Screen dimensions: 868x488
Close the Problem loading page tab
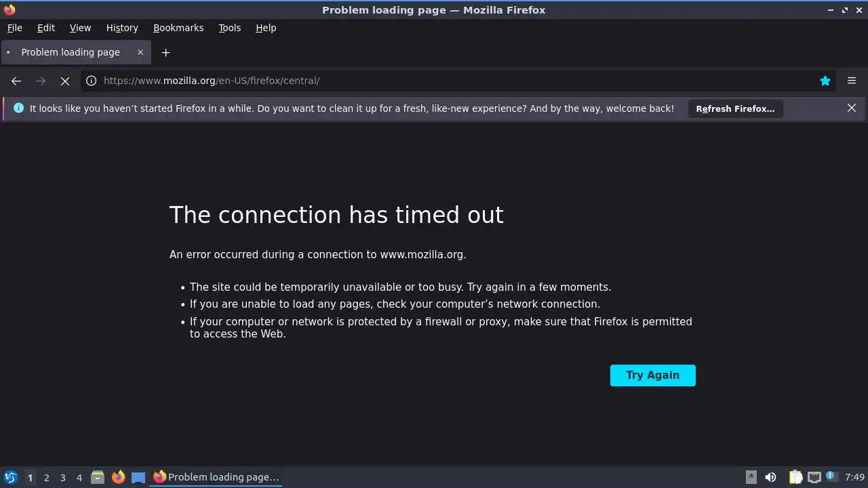pos(140,52)
